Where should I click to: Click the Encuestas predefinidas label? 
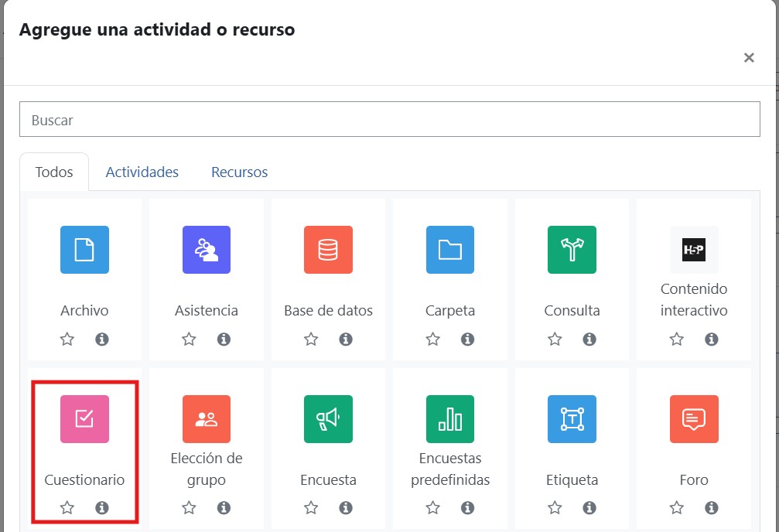pos(450,469)
